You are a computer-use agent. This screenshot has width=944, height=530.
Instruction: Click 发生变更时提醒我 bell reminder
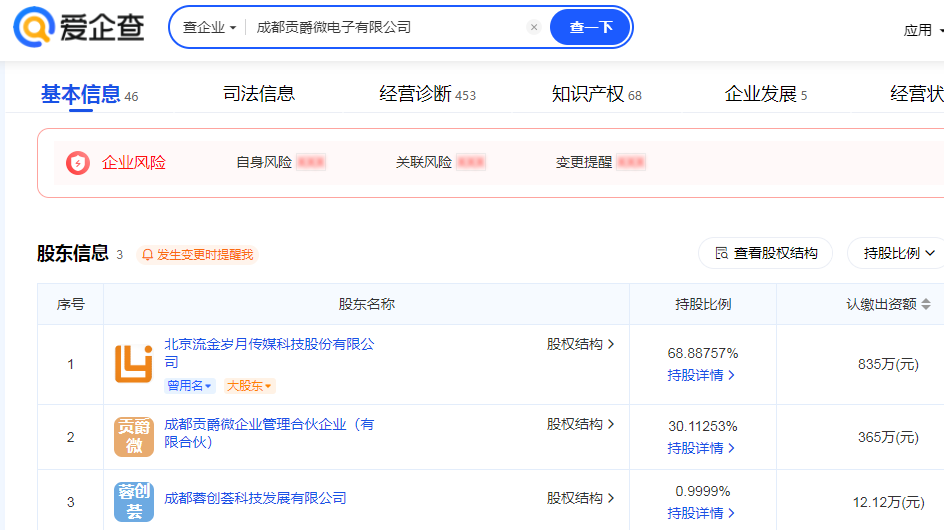[x=197, y=255]
